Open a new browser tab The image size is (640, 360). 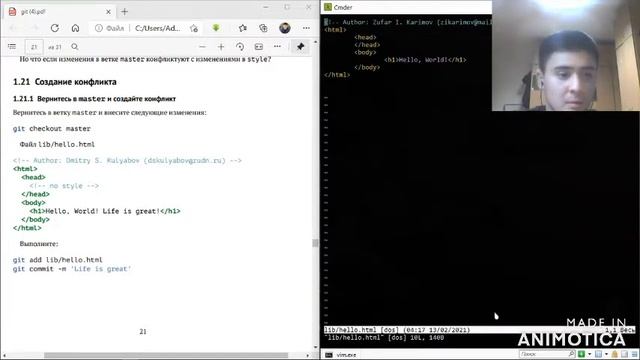coord(124,12)
